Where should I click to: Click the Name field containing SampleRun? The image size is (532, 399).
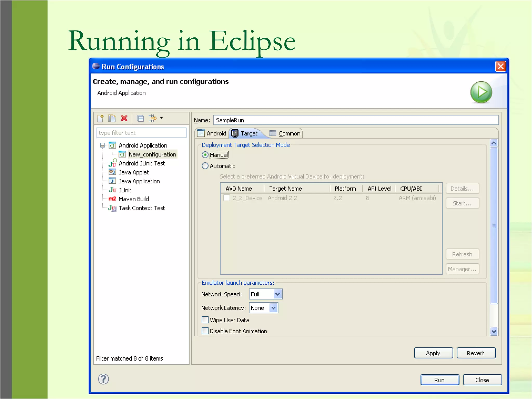click(x=356, y=120)
